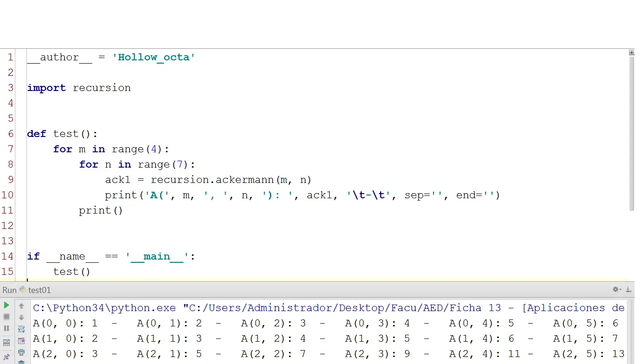Click the empty 'print()' call on line 11
The height and width of the screenshot is (364, 643).
coord(101,210)
